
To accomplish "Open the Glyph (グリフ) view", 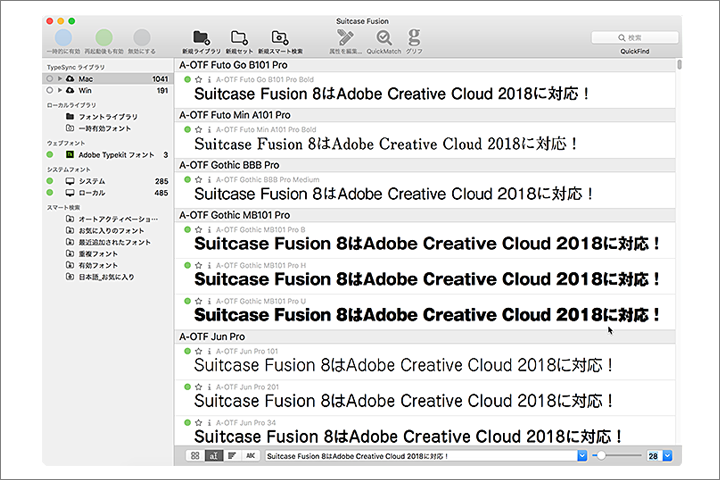I will click(x=414, y=37).
